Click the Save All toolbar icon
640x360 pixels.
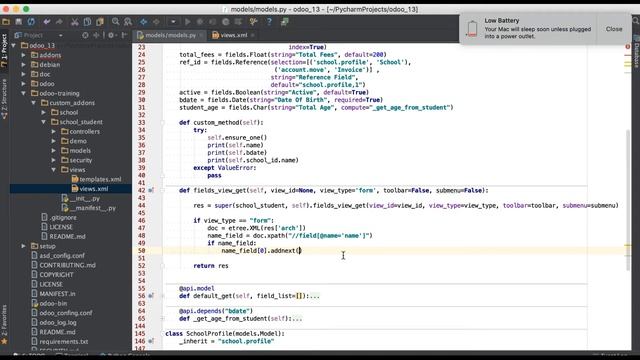(19, 22)
